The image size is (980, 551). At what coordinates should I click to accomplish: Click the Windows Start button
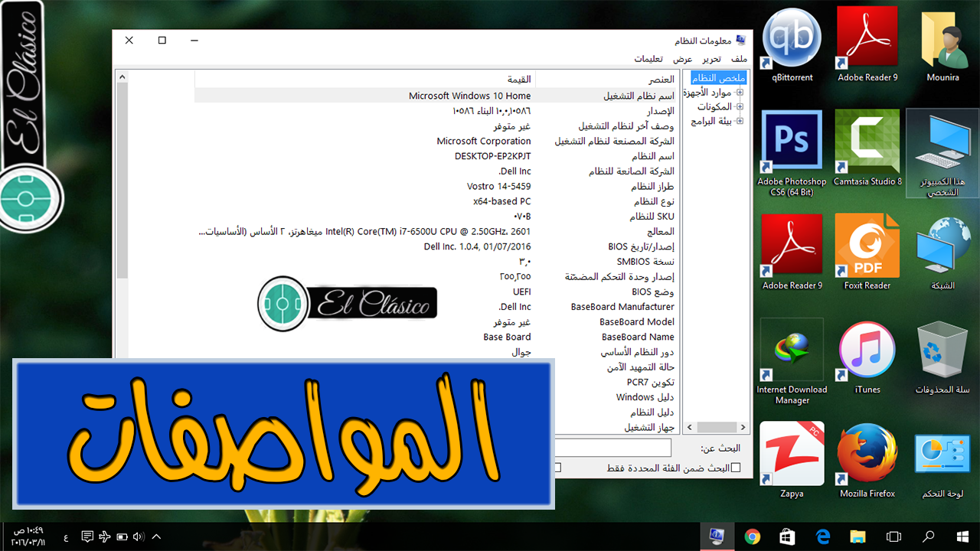962,537
